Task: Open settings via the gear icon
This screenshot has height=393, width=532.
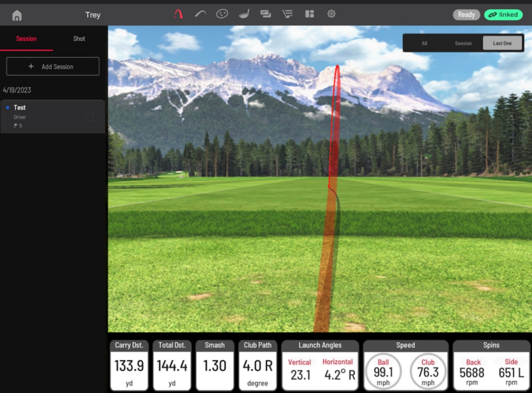Action: coord(331,14)
